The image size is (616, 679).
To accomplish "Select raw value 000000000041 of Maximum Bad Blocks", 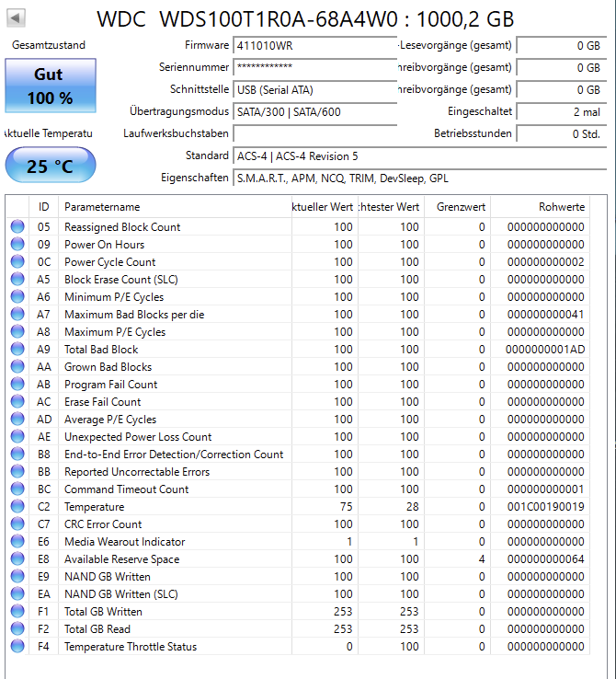I will pos(545,315).
